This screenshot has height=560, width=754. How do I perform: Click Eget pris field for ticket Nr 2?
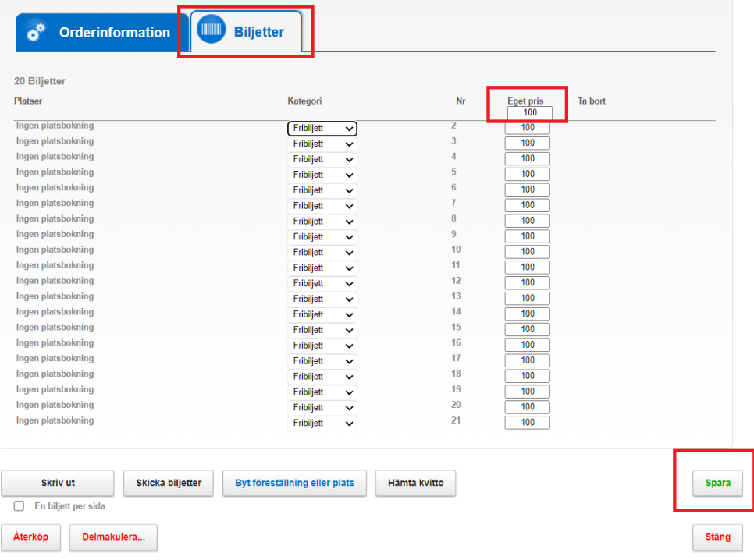click(528, 127)
